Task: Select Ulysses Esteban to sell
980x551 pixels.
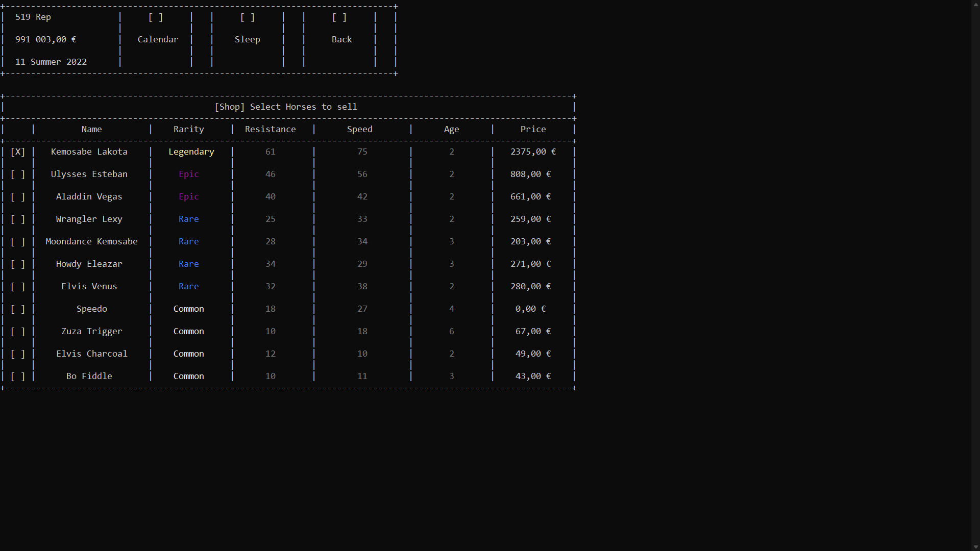Action: click(x=18, y=174)
